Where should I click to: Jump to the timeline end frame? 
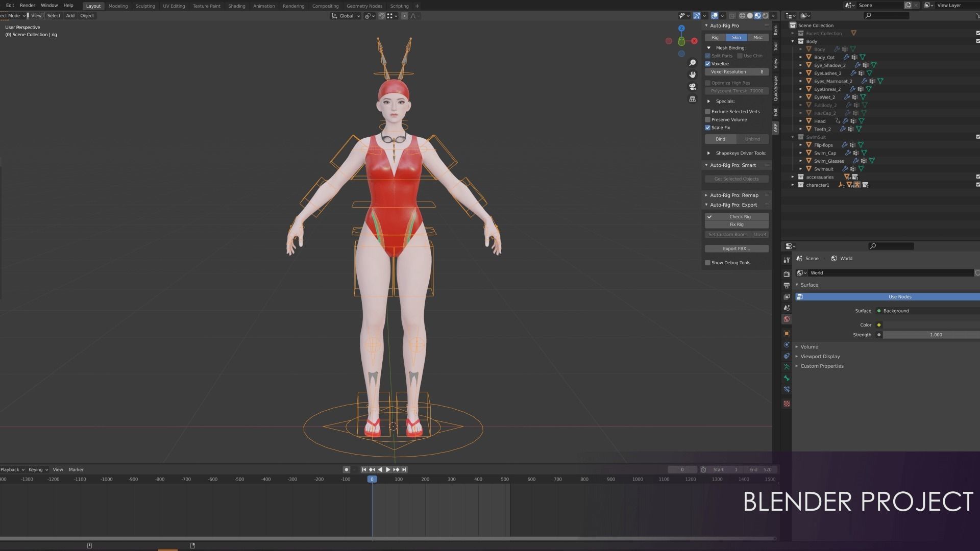tap(404, 469)
